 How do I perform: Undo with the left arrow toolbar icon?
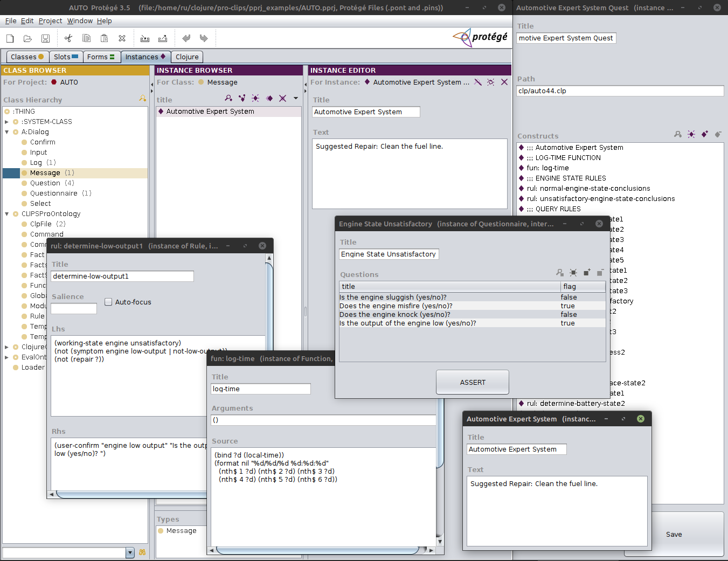(x=186, y=38)
